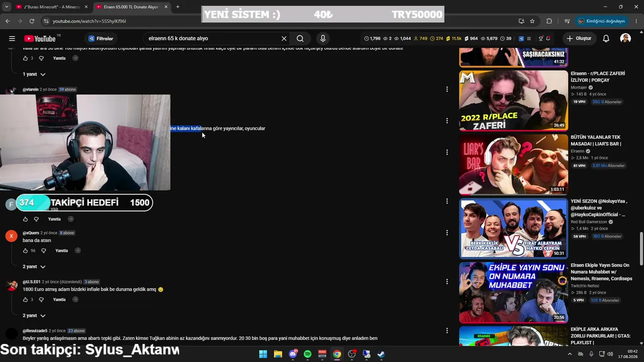
Task: Open the browser media controls icon
Action: coord(567,21)
